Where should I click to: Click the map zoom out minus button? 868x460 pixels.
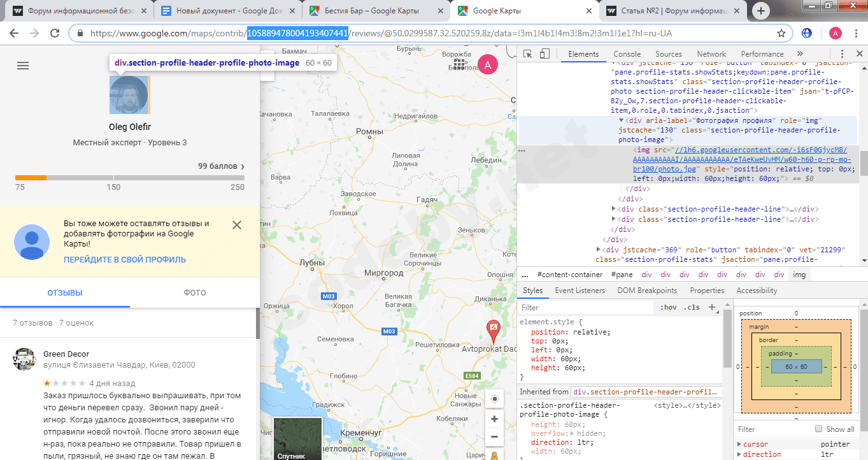point(494,437)
